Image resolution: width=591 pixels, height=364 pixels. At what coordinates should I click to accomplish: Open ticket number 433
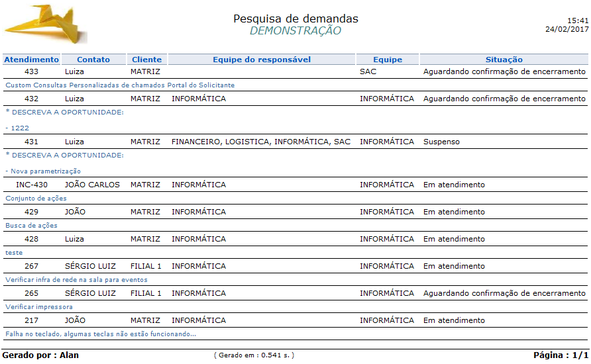coord(31,71)
